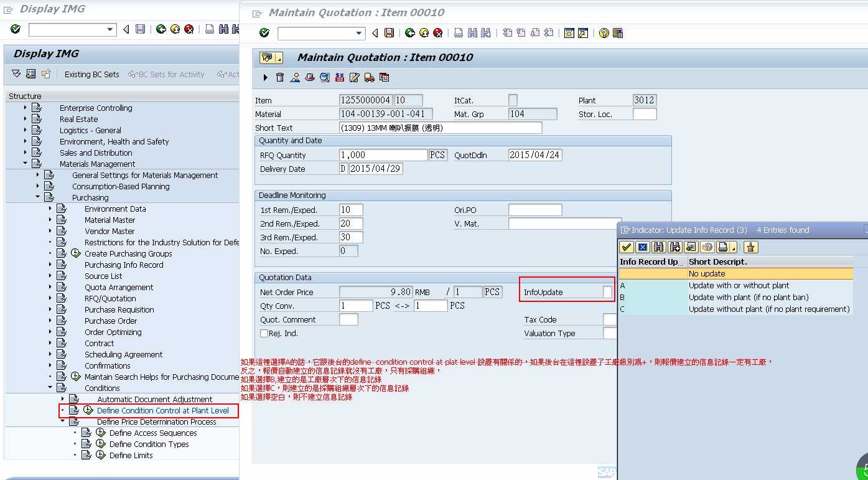Select 'Update with or without plant' entry
The image size is (868, 480).
tap(735, 285)
